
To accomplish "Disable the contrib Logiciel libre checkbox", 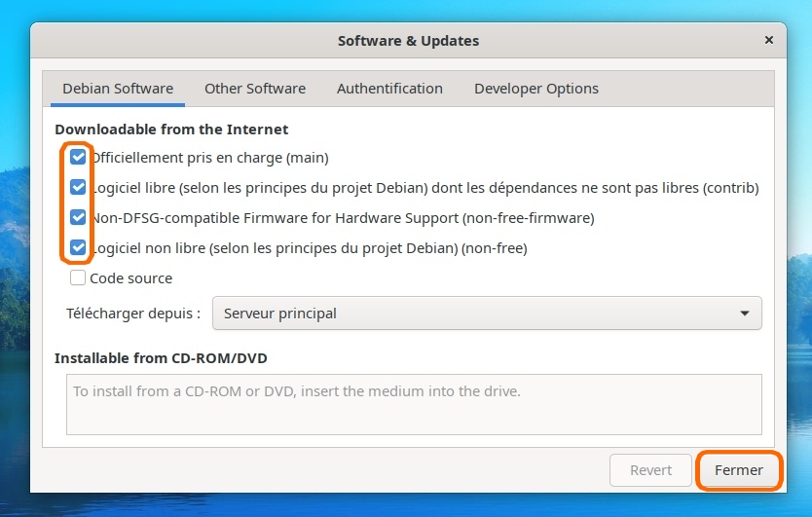I will coord(78,187).
